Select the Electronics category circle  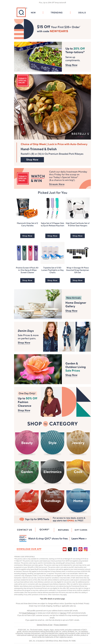coord(52,471)
